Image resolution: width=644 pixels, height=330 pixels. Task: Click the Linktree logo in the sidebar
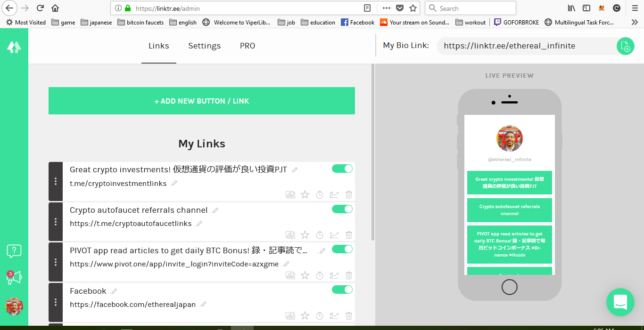click(14, 47)
